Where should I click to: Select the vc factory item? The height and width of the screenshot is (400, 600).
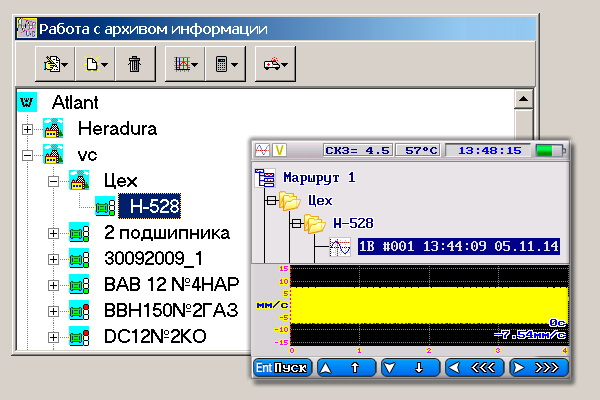click(88, 155)
